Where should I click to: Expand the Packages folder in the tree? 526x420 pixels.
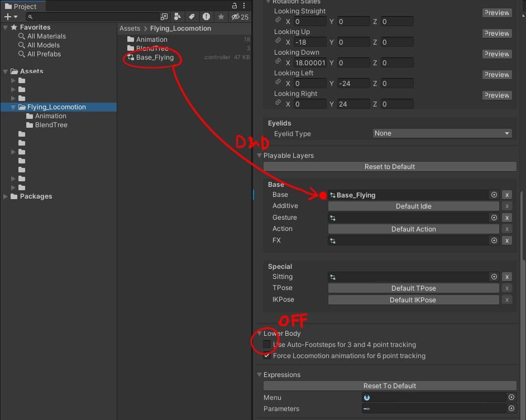pos(6,196)
